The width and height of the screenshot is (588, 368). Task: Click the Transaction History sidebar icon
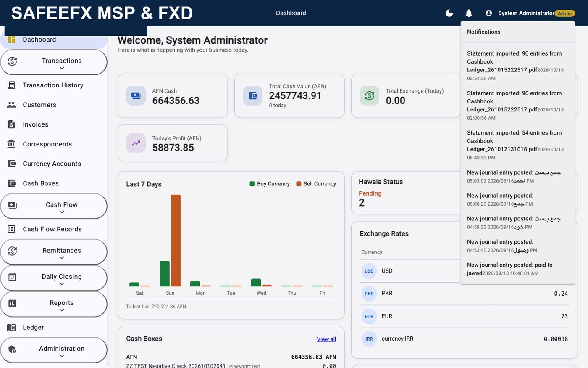coord(12,85)
